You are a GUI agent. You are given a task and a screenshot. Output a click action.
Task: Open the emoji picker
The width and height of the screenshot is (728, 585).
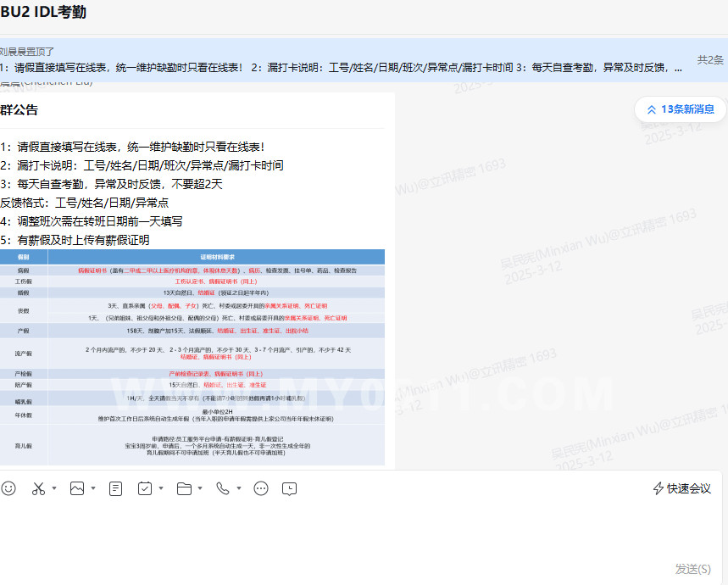tap(8, 488)
